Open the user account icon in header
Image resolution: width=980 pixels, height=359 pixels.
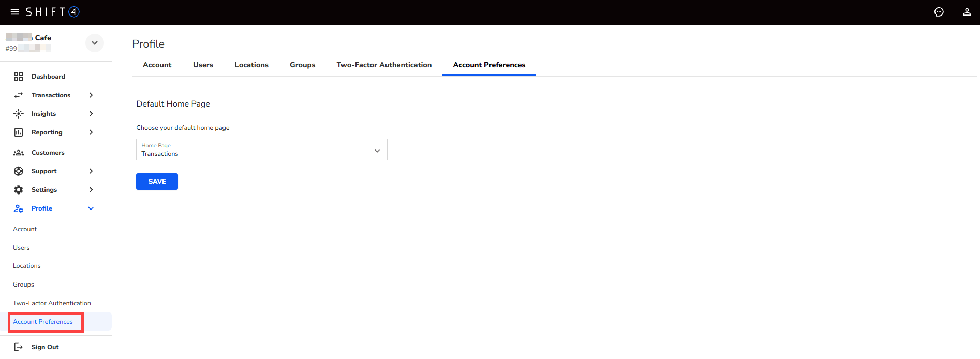[x=967, y=12]
